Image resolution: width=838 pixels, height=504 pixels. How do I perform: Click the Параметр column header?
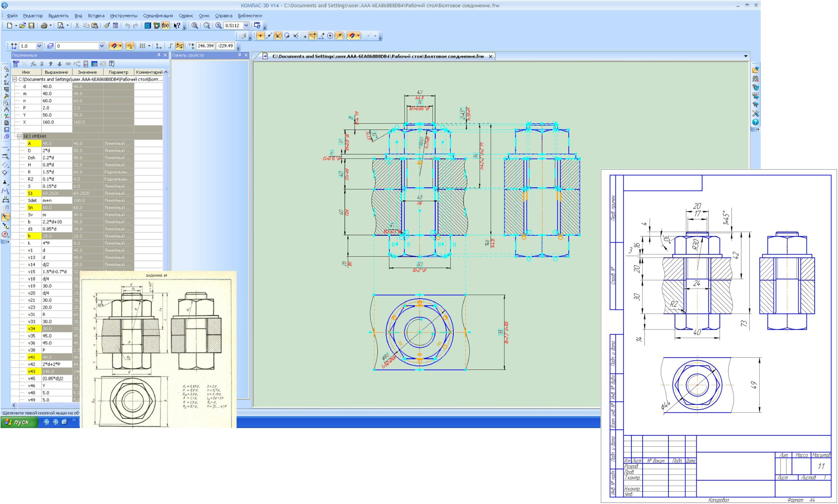tap(118, 72)
